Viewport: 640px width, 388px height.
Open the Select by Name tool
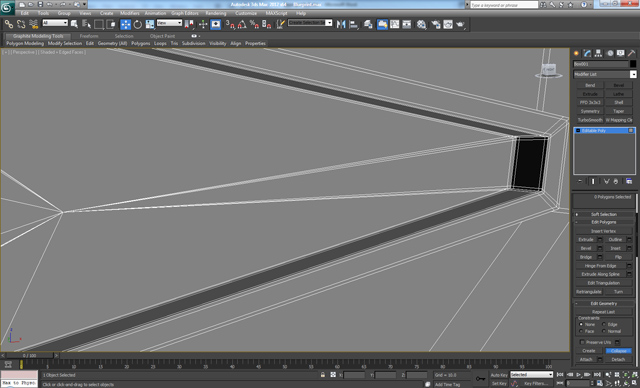tap(87, 24)
